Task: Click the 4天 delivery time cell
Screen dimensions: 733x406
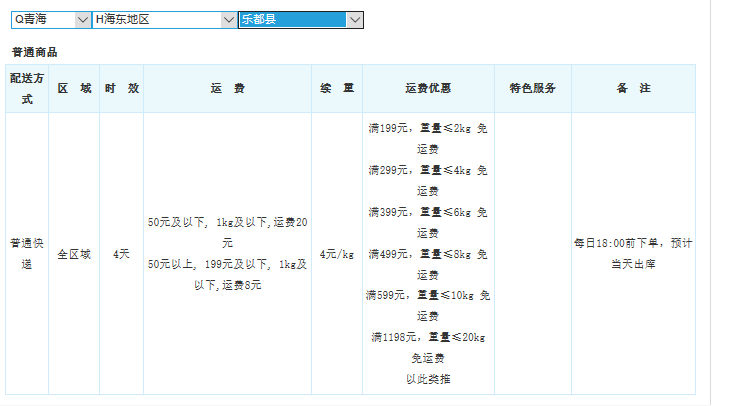Action: (121, 254)
